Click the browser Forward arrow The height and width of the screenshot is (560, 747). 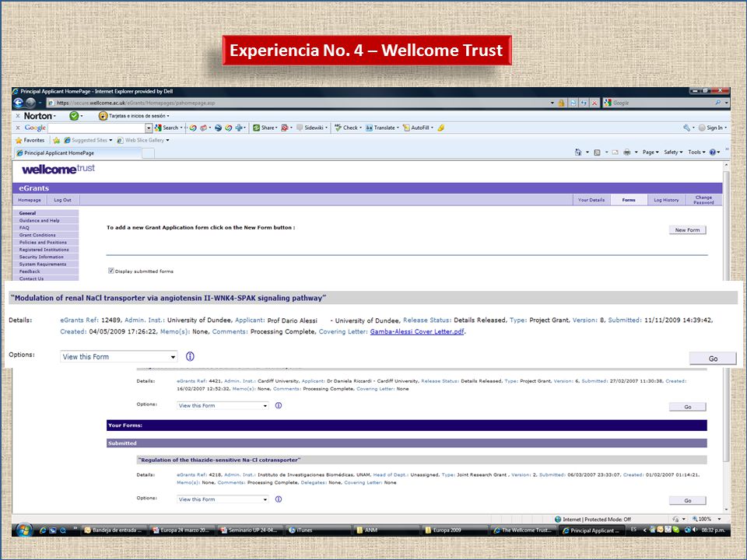coord(30,103)
